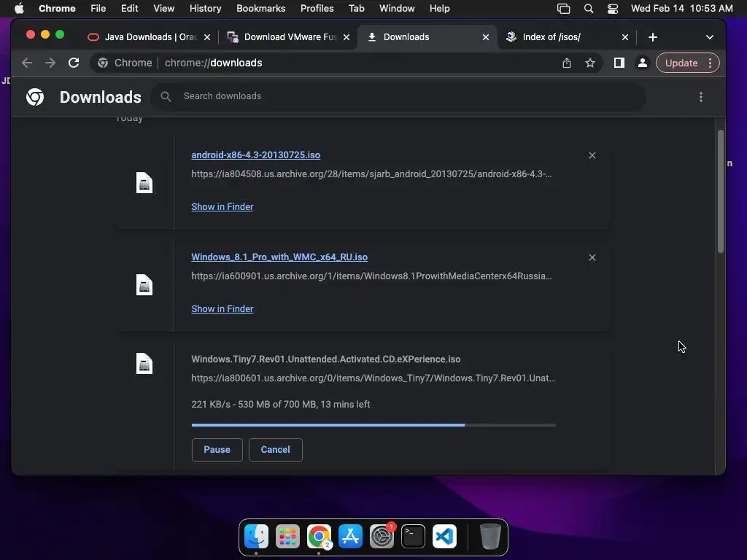Open the Apple menu
The height and width of the screenshot is (560, 747).
(x=19, y=9)
